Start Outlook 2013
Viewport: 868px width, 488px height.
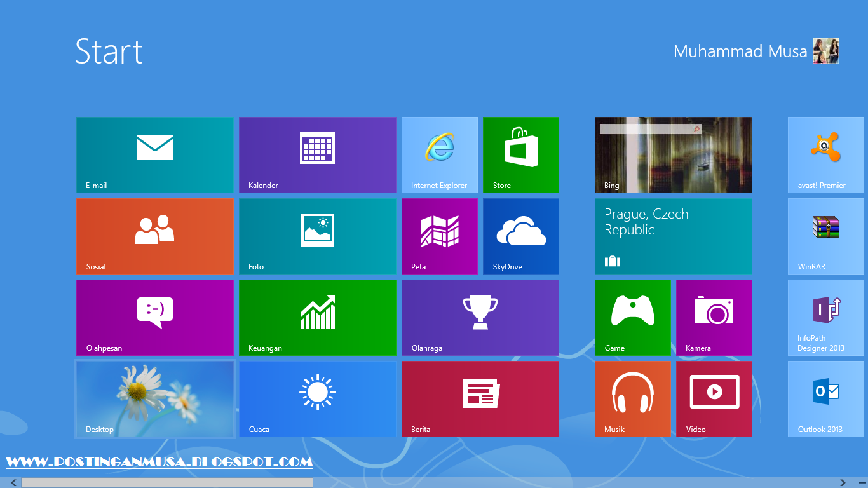tap(825, 398)
